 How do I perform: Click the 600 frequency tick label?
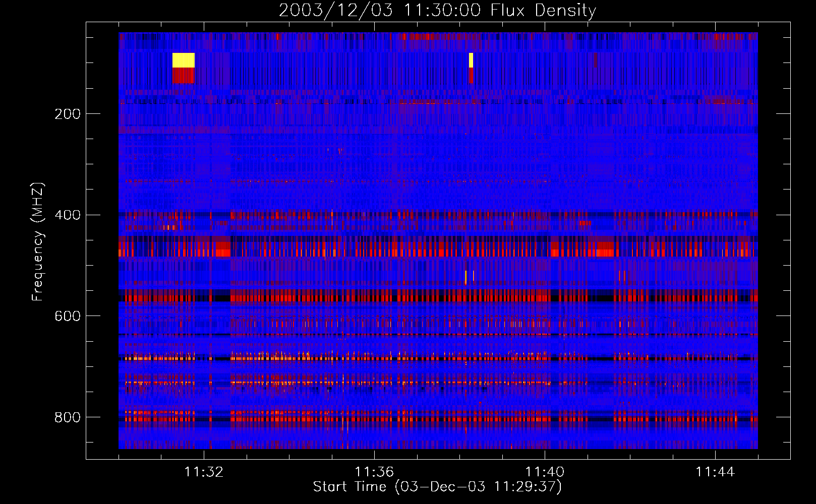[68, 316]
